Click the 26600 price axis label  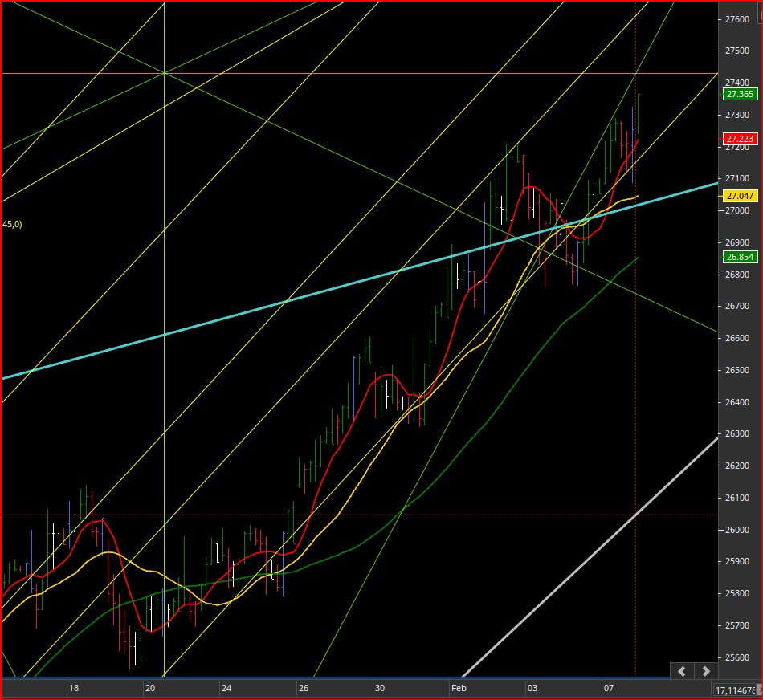(x=737, y=338)
